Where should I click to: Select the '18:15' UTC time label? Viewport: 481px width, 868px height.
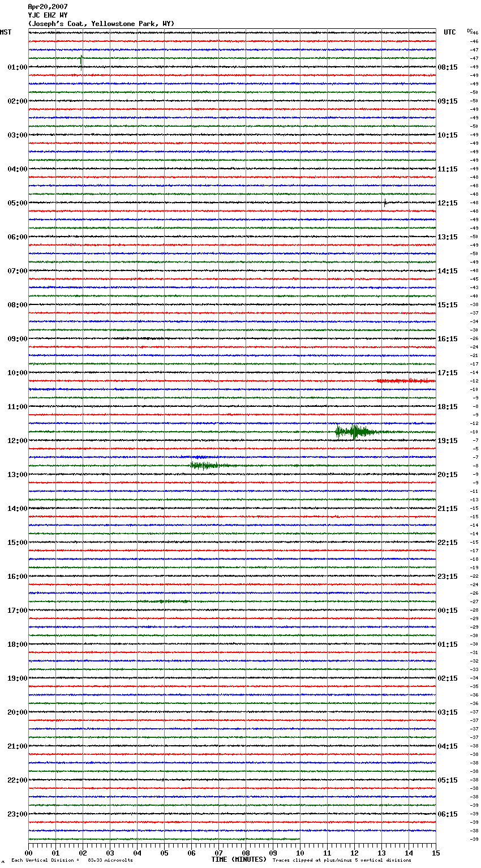448,407
